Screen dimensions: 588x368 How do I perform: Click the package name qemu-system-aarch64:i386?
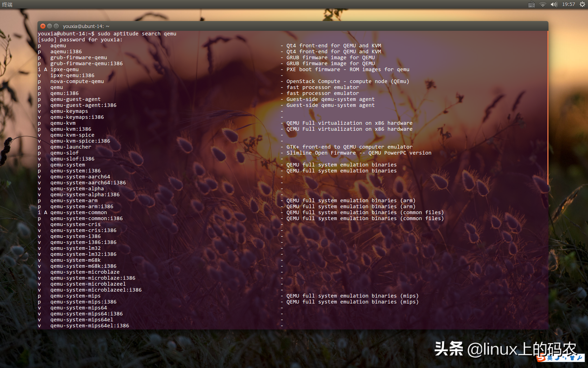tap(88, 183)
